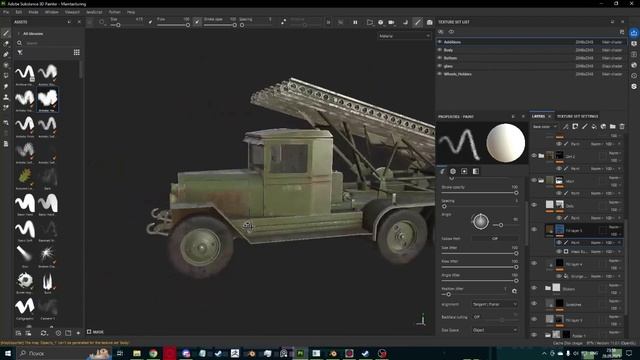Switch to the Texture Set Settings tab

point(577,116)
